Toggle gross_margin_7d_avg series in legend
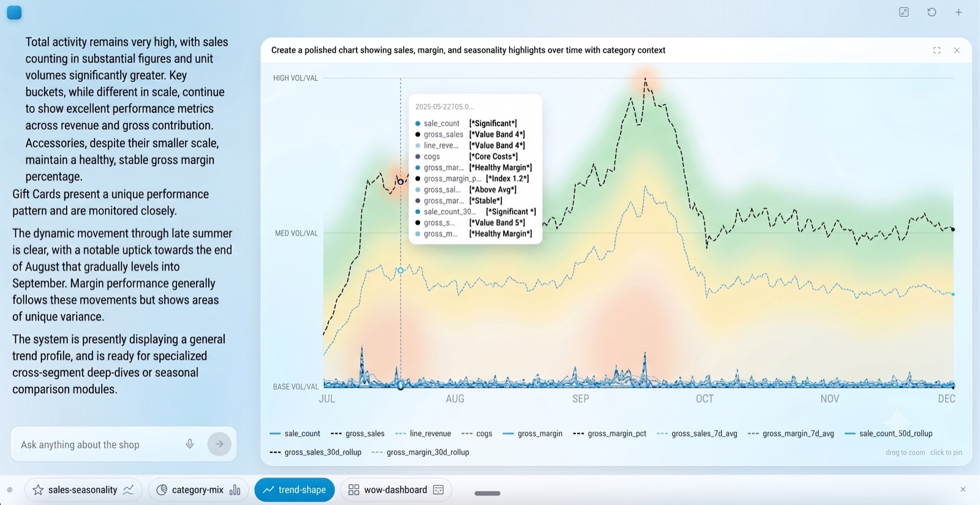 791,433
